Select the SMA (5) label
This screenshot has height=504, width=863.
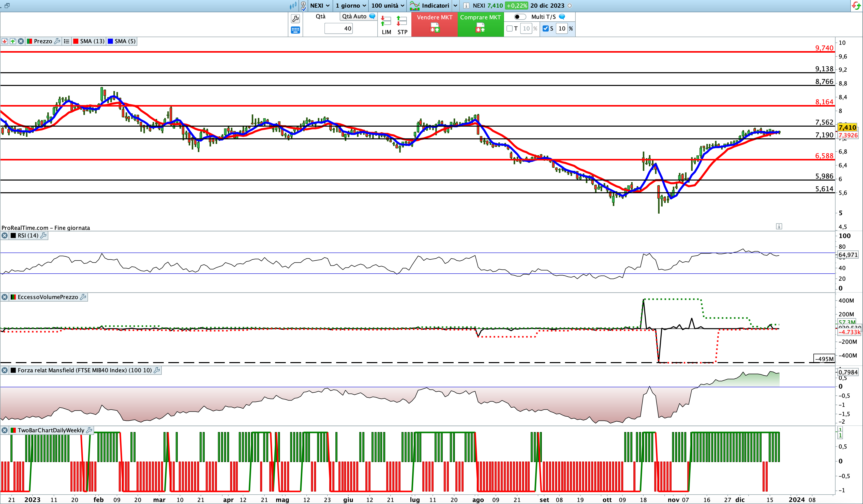point(125,41)
